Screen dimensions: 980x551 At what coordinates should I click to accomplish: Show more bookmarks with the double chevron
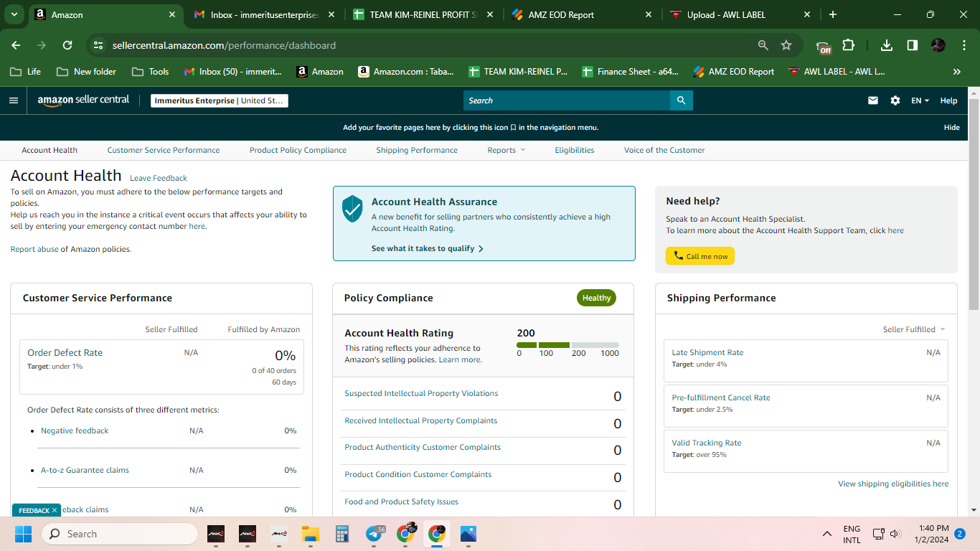point(956,72)
